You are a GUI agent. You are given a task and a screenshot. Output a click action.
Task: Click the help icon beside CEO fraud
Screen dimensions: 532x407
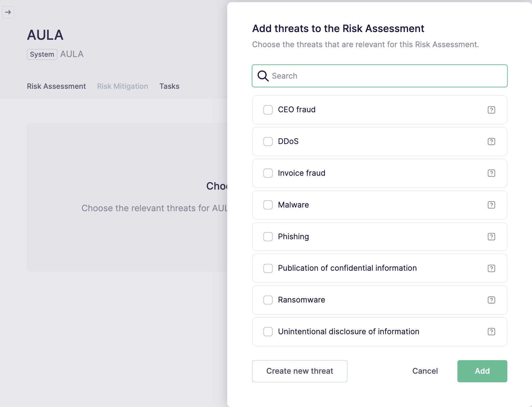click(491, 110)
